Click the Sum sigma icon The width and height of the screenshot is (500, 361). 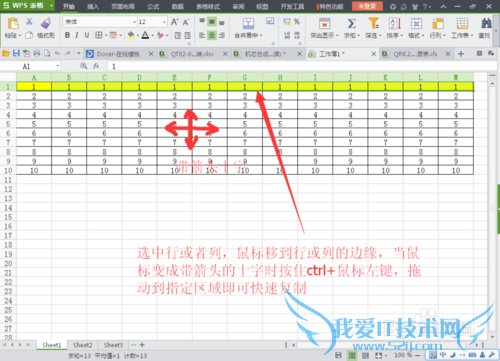point(351,23)
